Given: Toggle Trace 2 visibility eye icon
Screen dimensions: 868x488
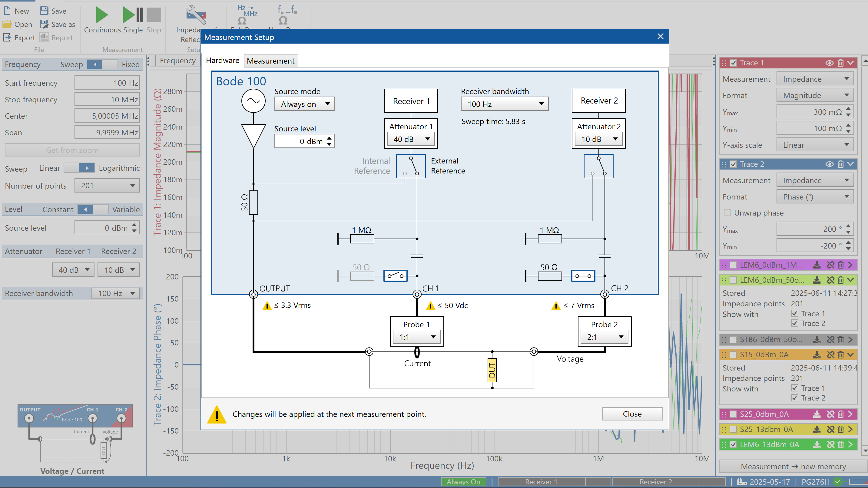Looking at the screenshot, I should (x=829, y=164).
